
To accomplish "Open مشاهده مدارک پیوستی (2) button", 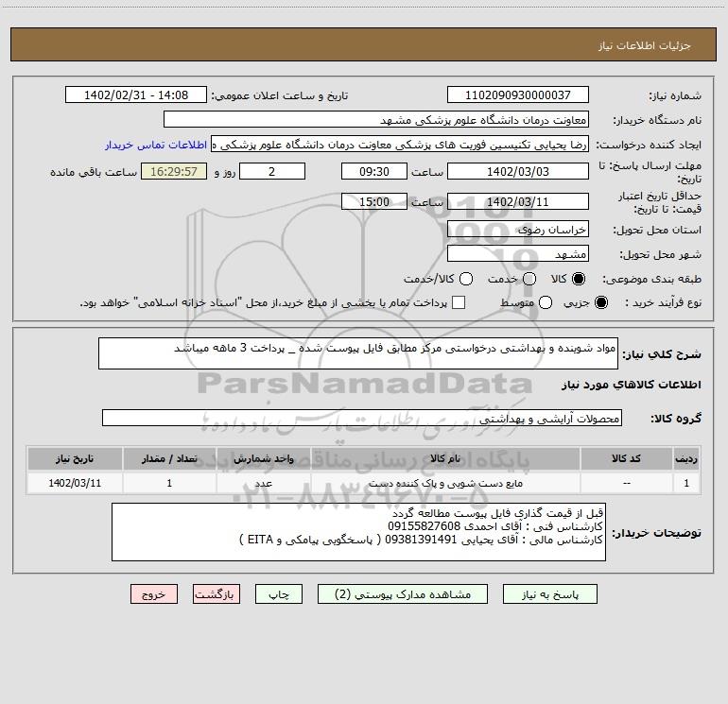I will (x=403, y=594).
